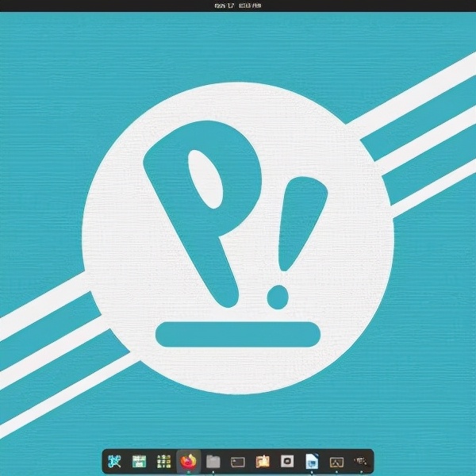Open Firefox from the dock
The height and width of the screenshot is (476, 476).
tap(188, 461)
